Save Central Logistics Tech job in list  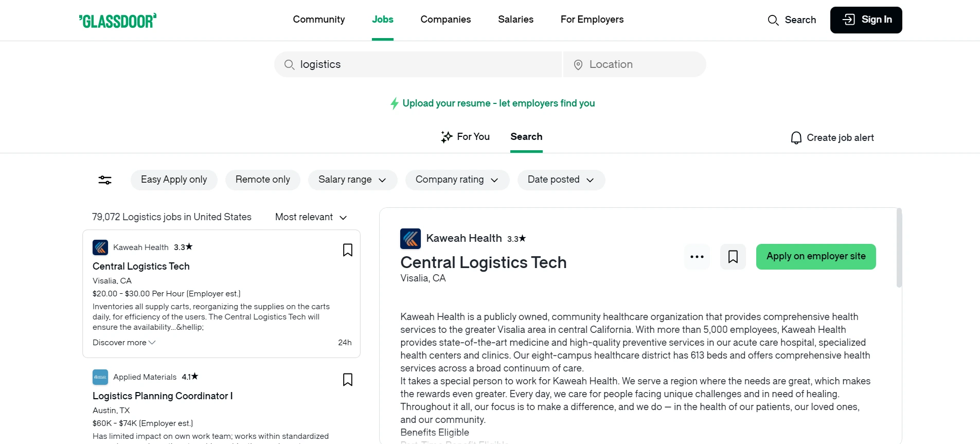pos(348,250)
